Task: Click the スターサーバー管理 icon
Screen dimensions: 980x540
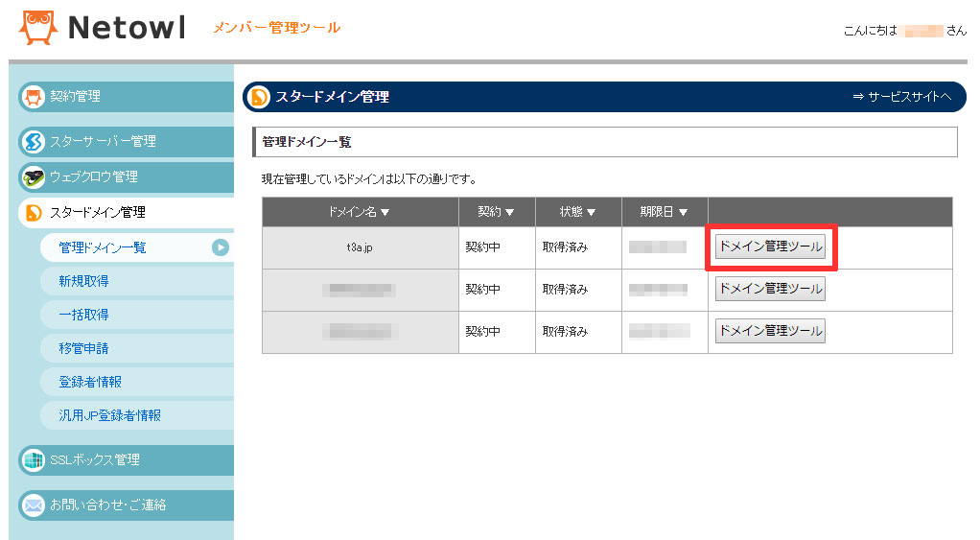Action: [34, 142]
